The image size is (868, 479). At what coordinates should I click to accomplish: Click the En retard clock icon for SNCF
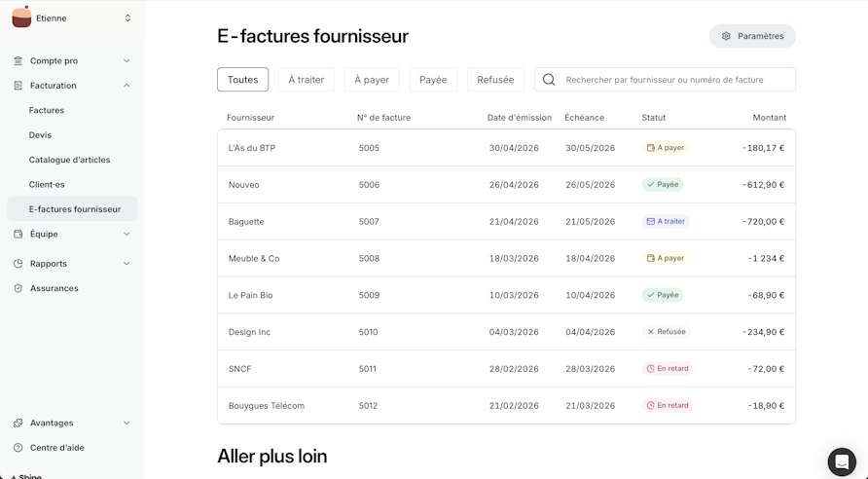[x=651, y=369]
